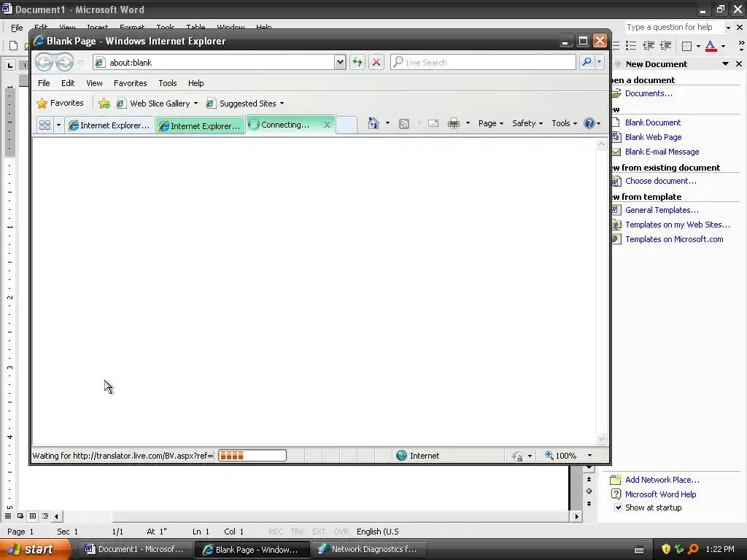The height and width of the screenshot is (560, 747).
Task: Click the Home icon in IE toolbar
Action: point(373,123)
